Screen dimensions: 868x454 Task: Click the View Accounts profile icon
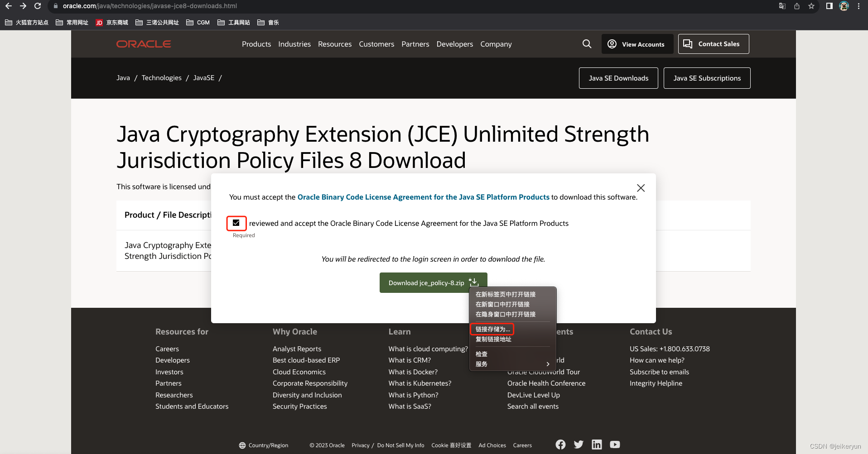tap(612, 43)
